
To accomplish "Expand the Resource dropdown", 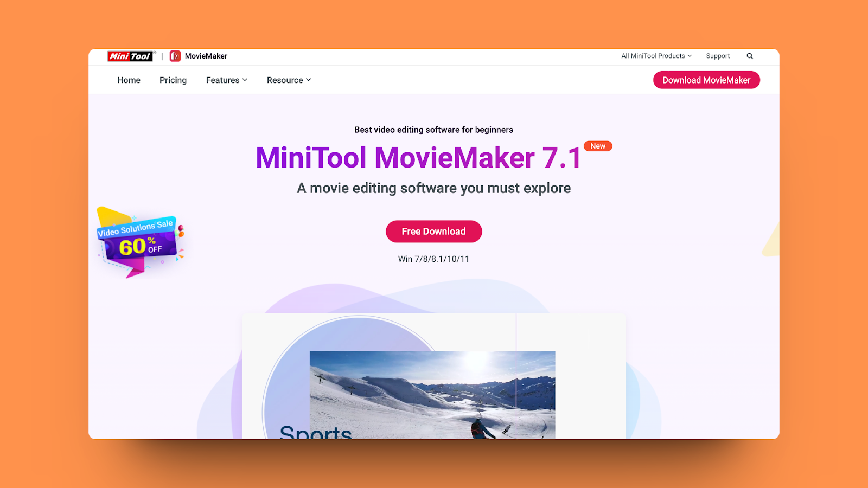I will (x=288, y=80).
